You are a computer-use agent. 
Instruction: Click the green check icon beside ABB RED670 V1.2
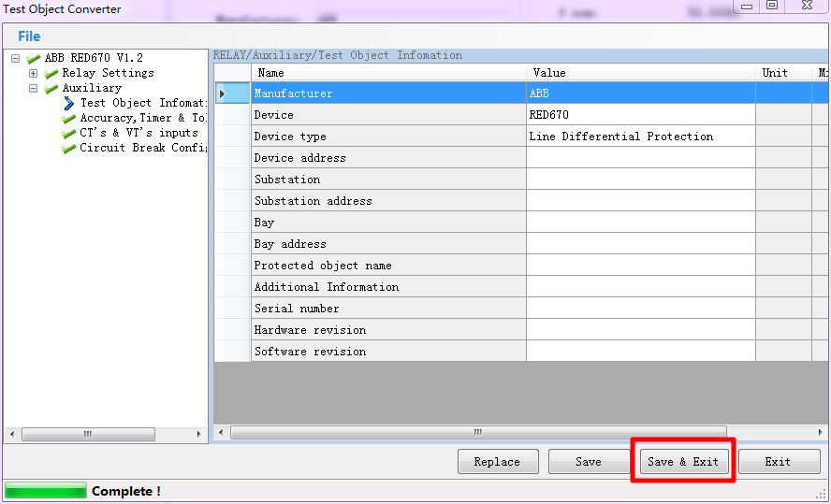(33, 58)
